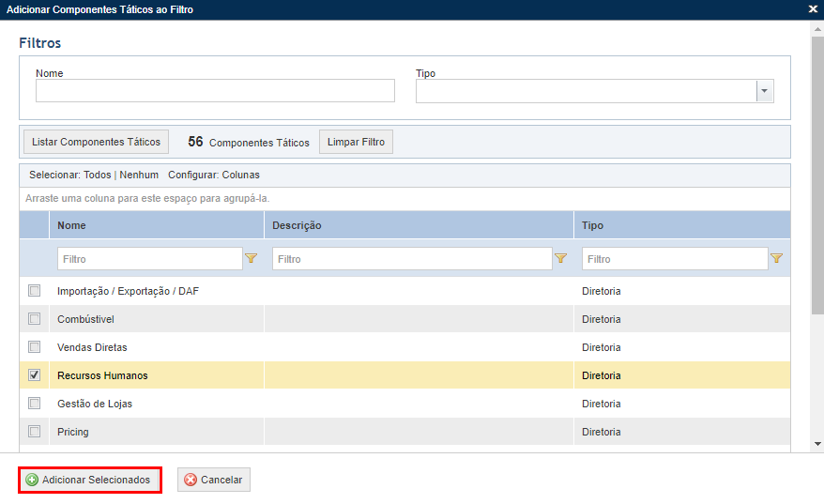Uncheck the Recursos Humanos checkbox
The width and height of the screenshot is (824, 504).
tap(34, 375)
